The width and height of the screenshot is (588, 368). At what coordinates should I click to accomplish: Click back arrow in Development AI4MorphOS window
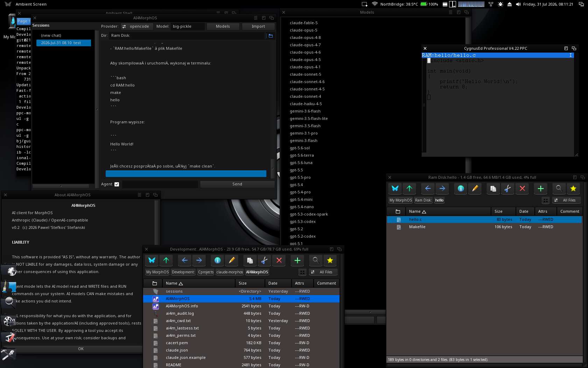click(x=184, y=260)
